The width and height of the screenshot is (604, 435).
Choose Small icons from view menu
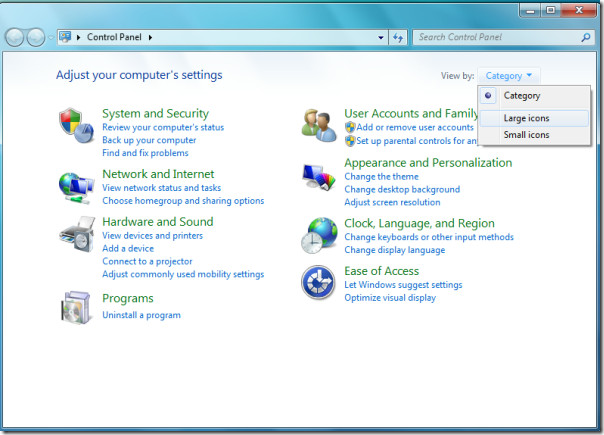[x=534, y=135]
